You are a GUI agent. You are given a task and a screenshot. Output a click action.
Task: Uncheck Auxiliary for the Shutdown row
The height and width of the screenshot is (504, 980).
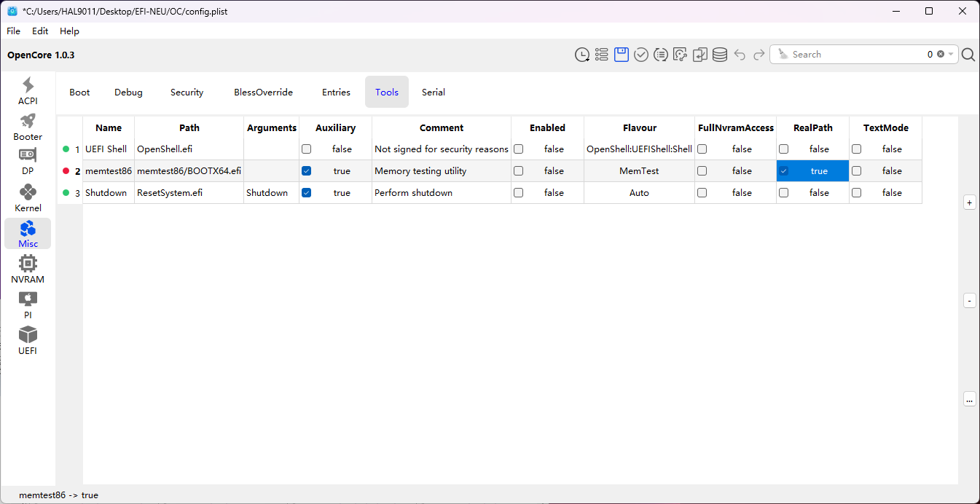(x=307, y=193)
